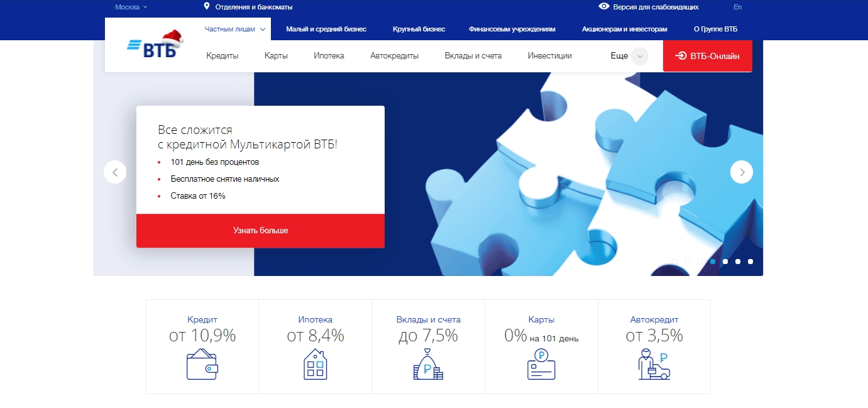Screen dimensions: 868x408
Task: Click the wallet icon under Кредит
Action: pos(202,364)
